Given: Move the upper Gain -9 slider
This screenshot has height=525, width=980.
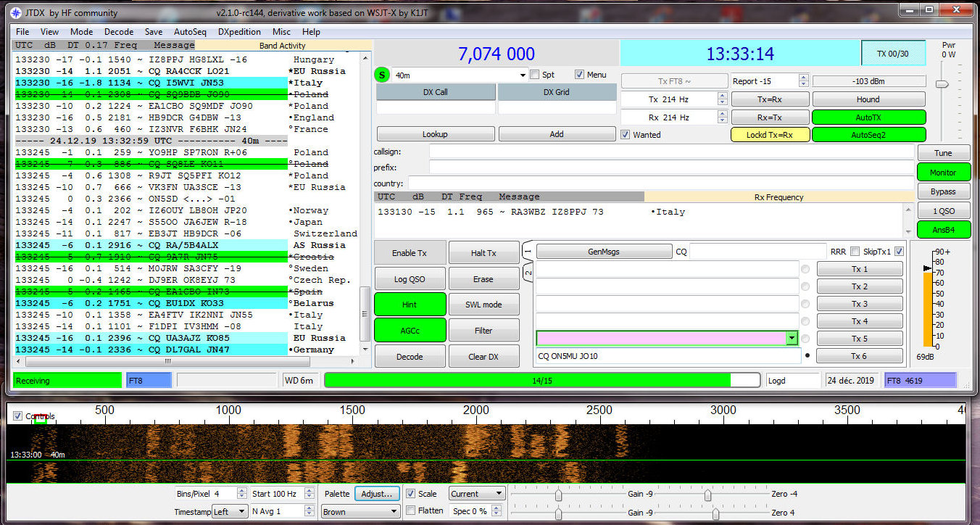Looking at the screenshot, I should click(559, 495).
